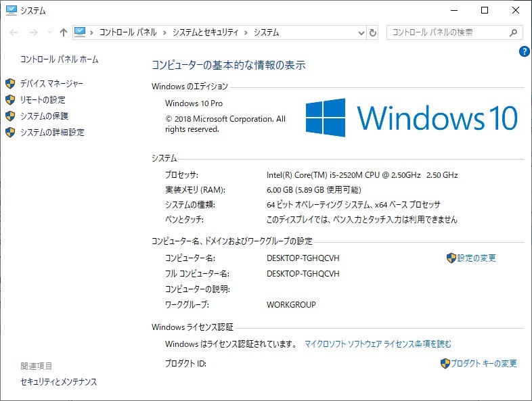Click the WORKGROUP value
Screen dimensions: 532x401
pos(291,305)
